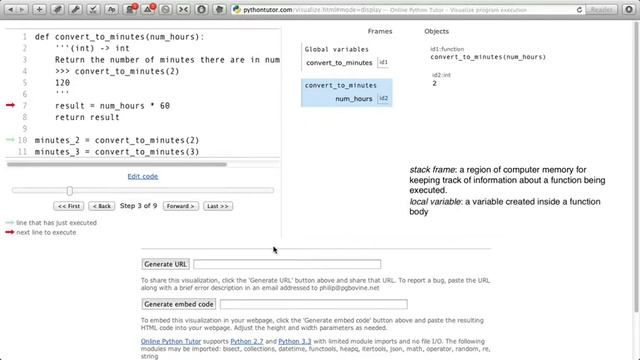Viewport: 640px width, 360px height.
Task: Click the 'line that has just executed' legend
Action: click(56, 223)
